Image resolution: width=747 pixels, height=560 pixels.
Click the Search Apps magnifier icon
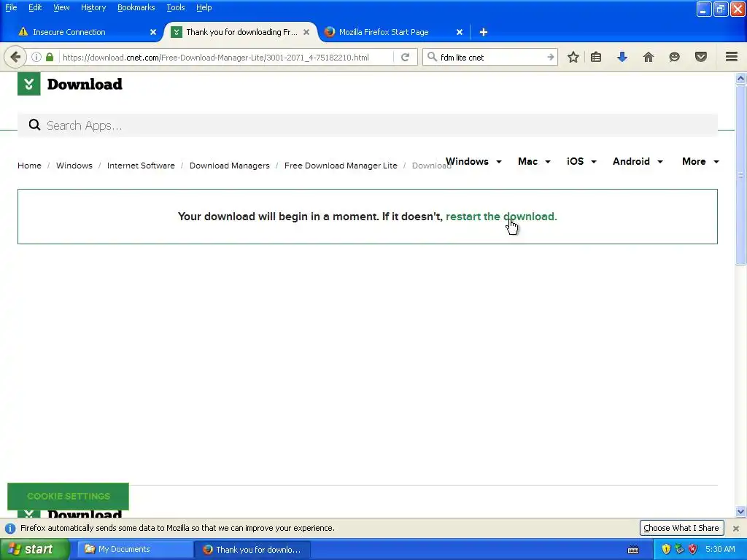pyautogui.click(x=34, y=125)
